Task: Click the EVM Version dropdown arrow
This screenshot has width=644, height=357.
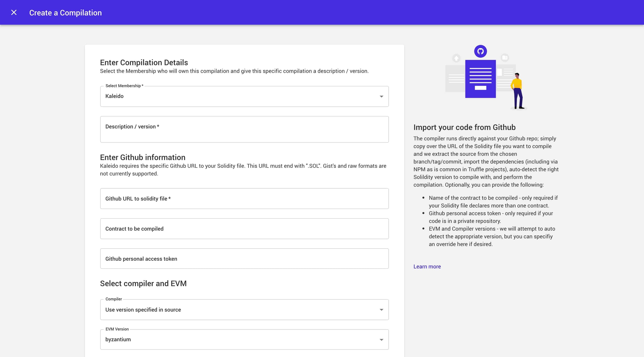Action: (381, 339)
